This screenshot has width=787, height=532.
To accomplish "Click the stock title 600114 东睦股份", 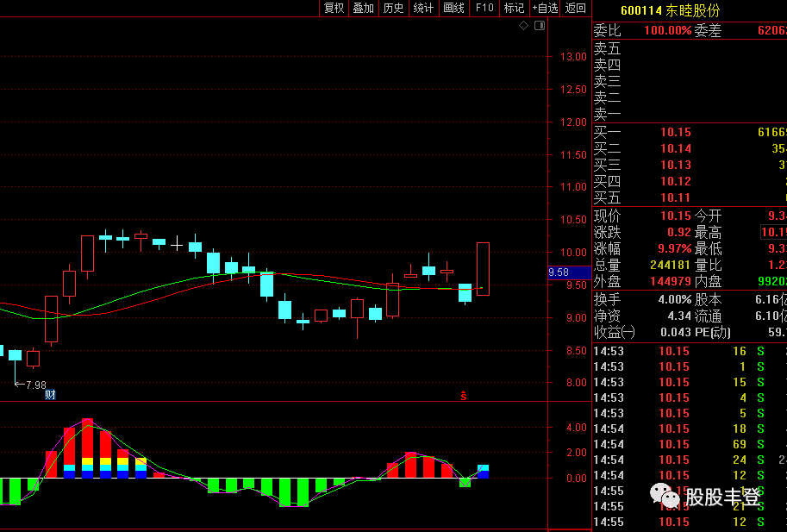I will (670, 10).
